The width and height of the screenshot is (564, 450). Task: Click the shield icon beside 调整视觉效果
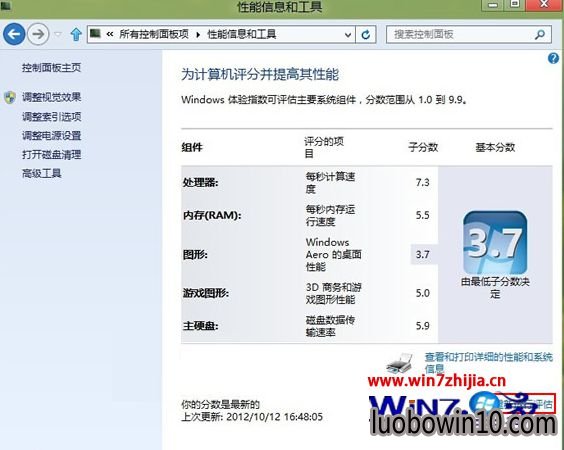(x=10, y=97)
